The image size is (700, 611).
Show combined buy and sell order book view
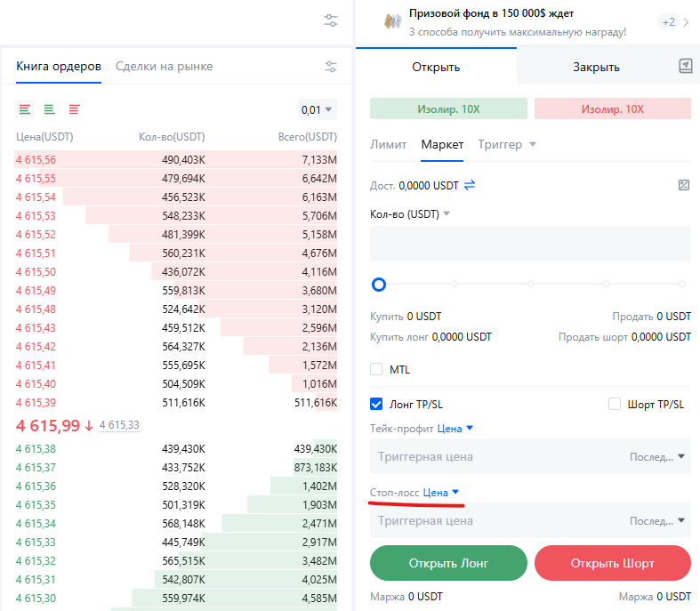(x=25, y=109)
